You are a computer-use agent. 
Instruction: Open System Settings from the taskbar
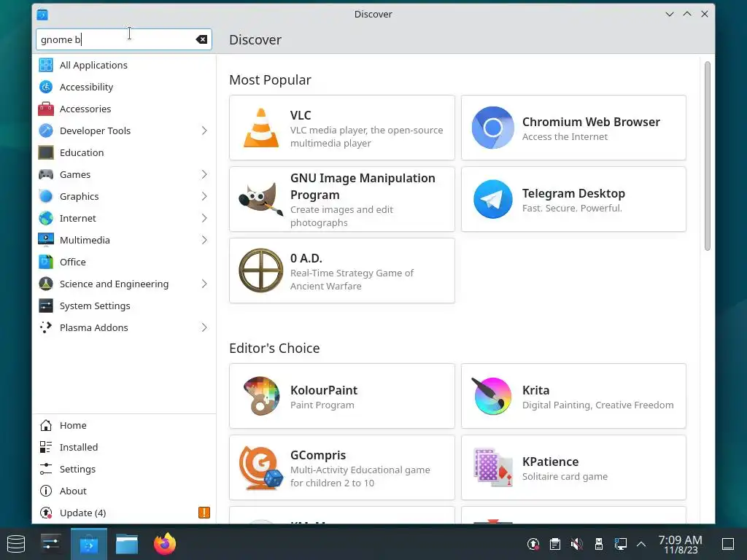click(51, 544)
